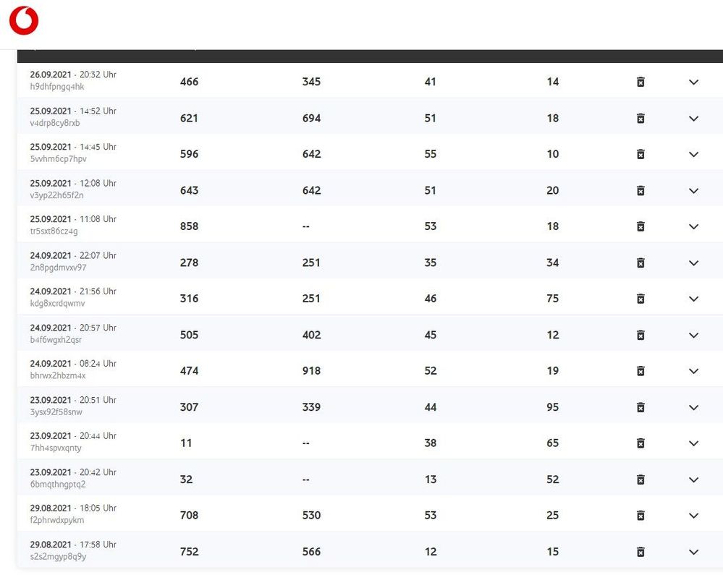Expand details for 29.08.2021 17:58 row

point(693,552)
